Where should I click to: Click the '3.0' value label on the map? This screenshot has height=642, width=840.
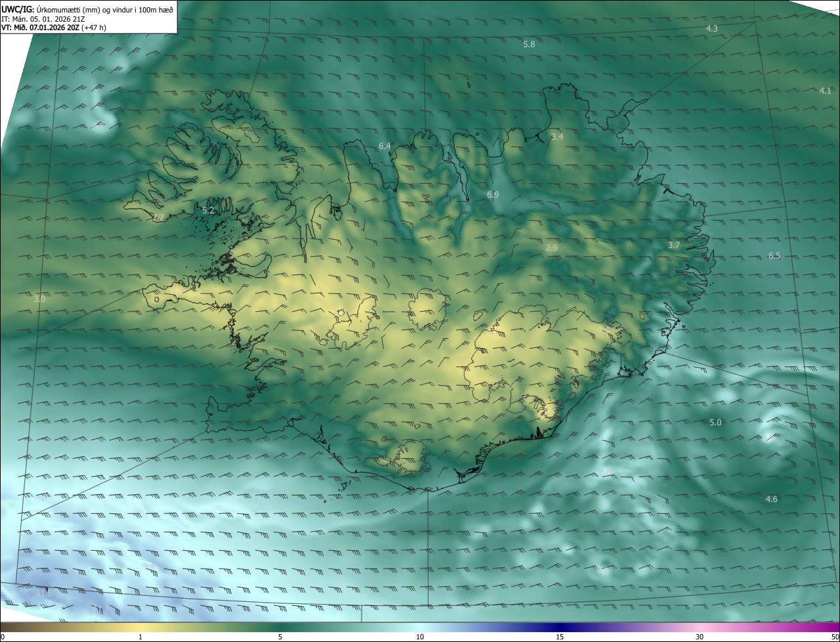tap(39, 299)
